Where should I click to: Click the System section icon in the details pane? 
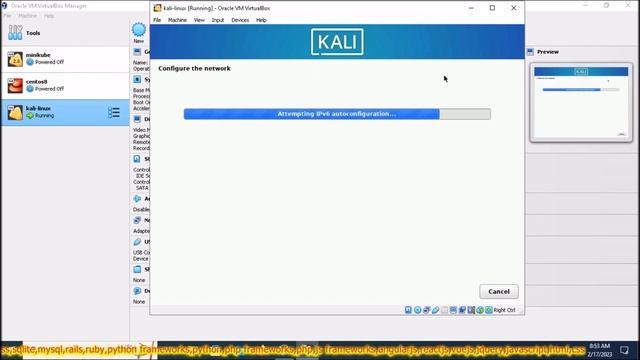137,79
